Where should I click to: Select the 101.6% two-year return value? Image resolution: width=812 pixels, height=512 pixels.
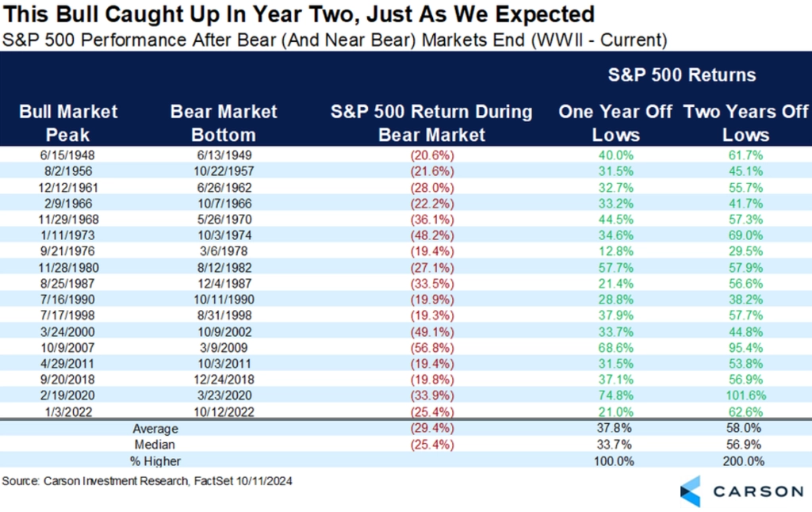click(x=745, y=395)
